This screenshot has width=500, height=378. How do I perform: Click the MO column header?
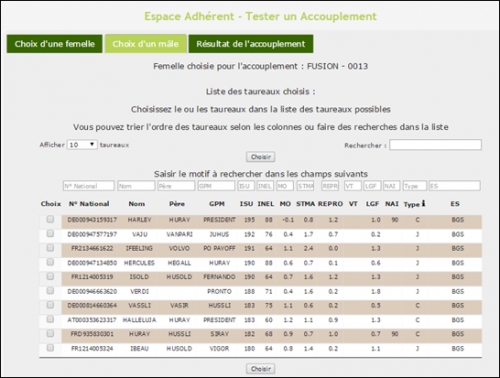pyautogui.click(x=285, y=204)
